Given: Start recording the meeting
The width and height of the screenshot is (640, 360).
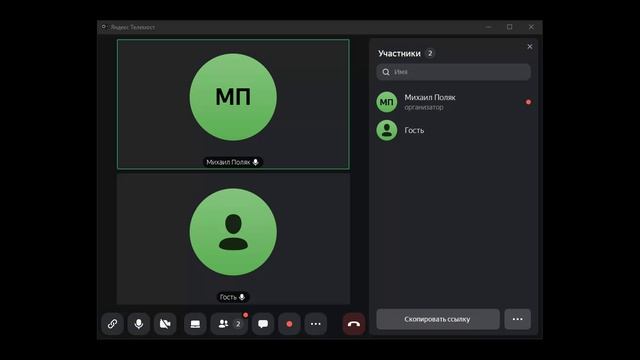Looking at the screenshot, I should point(289,324).
